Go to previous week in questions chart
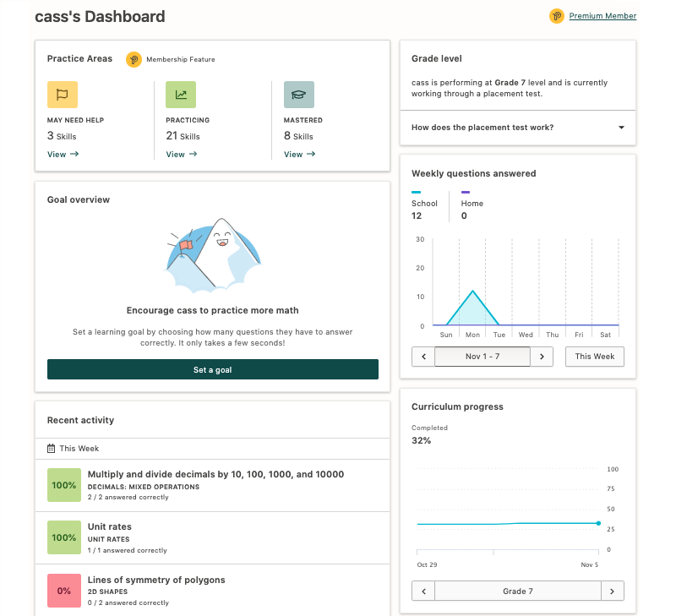Viewport: 676px width, 616px height. [423, 357]
